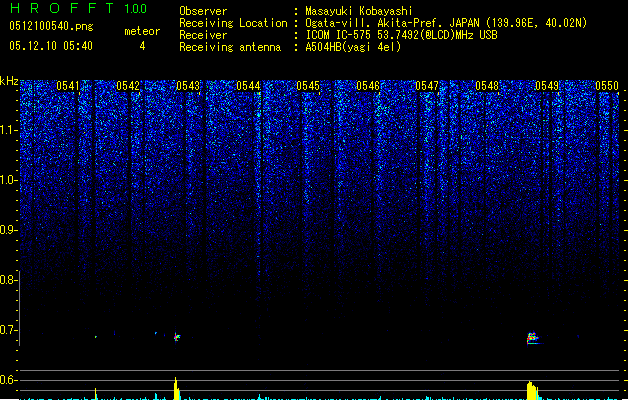Click the 0549 time marker
The image size is (629, 400).
(547, 86)
